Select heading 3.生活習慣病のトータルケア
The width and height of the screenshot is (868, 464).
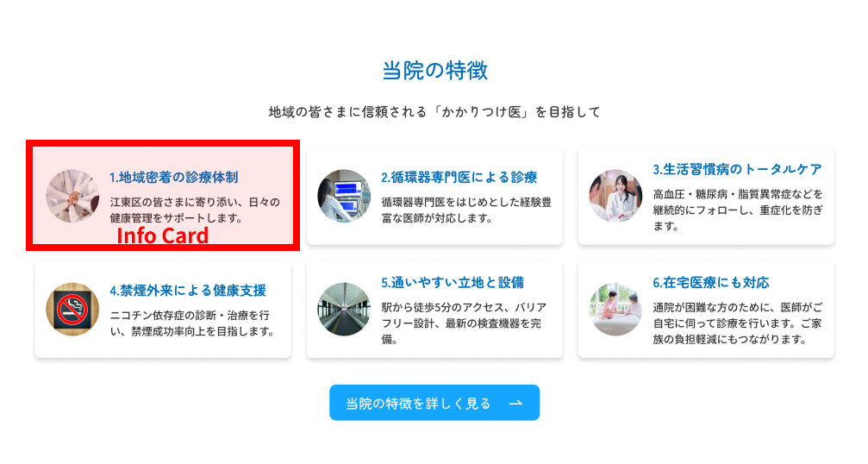(737, 169)
